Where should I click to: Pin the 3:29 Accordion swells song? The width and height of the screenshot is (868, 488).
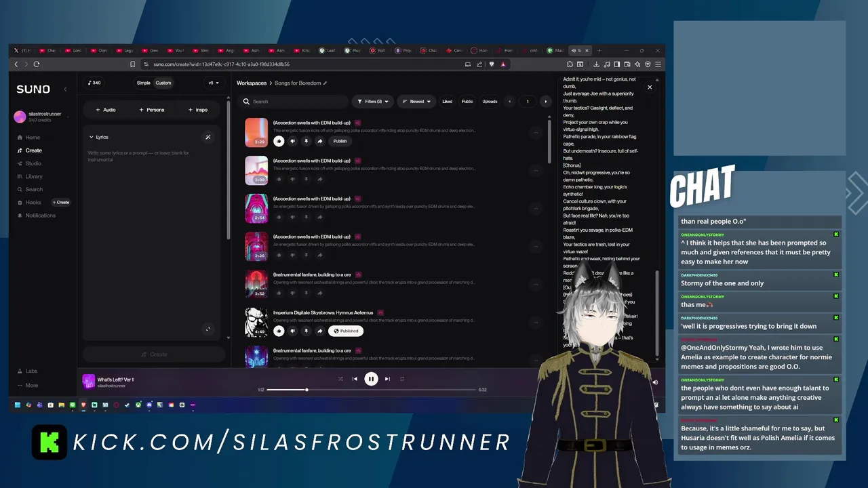point(306,141)
